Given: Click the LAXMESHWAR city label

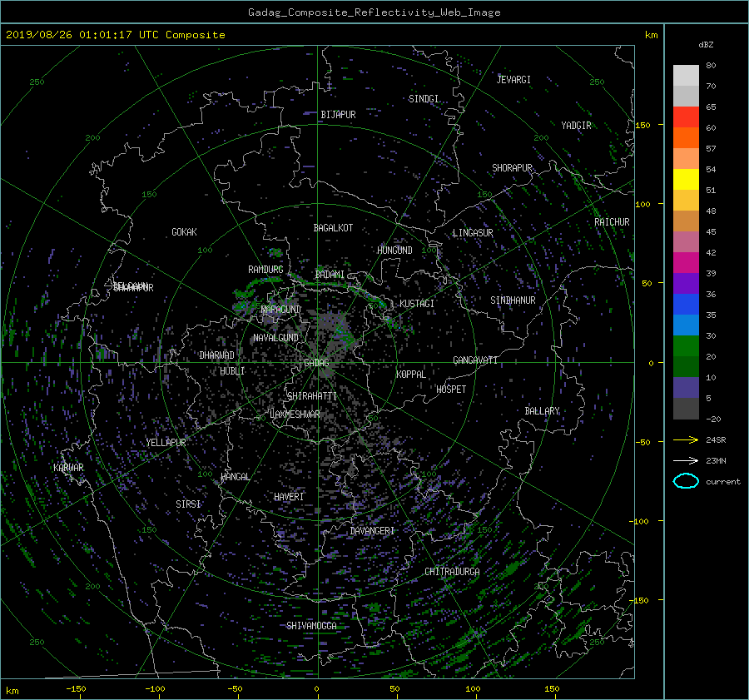Looking at the screenshot, I should [295, 415].
